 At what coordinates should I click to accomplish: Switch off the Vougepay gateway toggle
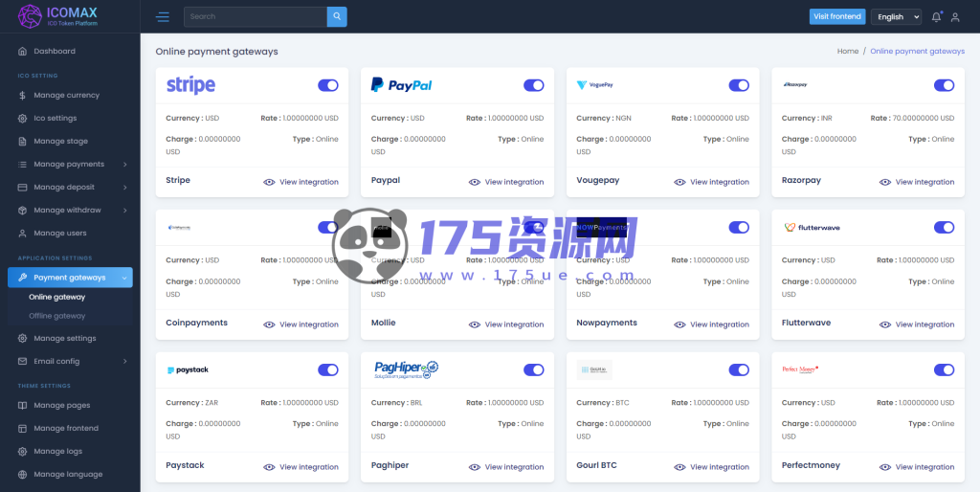point(739,85)
